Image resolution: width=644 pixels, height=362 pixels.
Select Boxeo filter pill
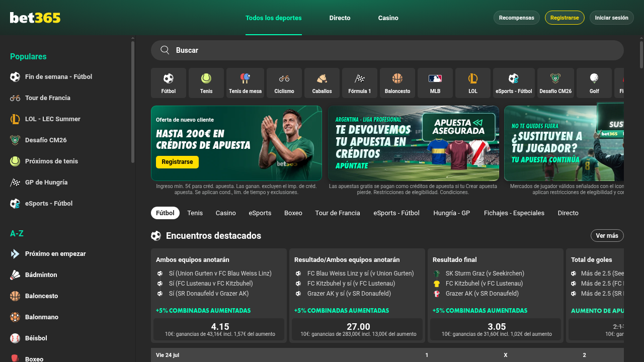click(293, 213)
